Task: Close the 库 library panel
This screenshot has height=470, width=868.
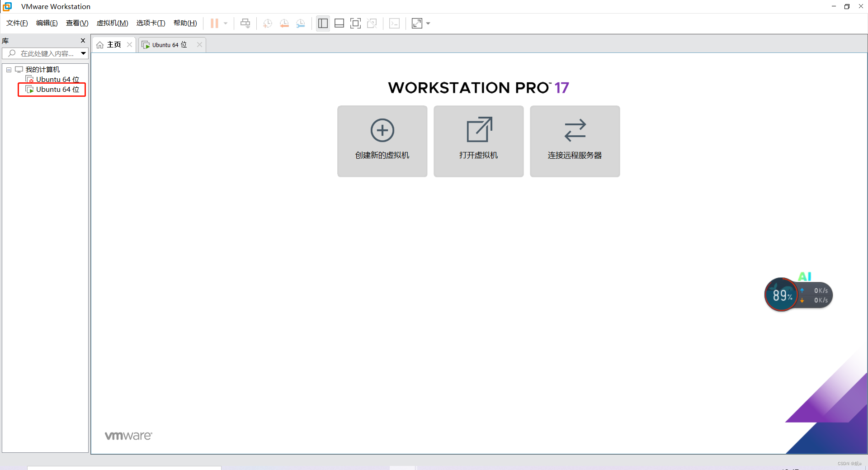Action: pos(83,41)
